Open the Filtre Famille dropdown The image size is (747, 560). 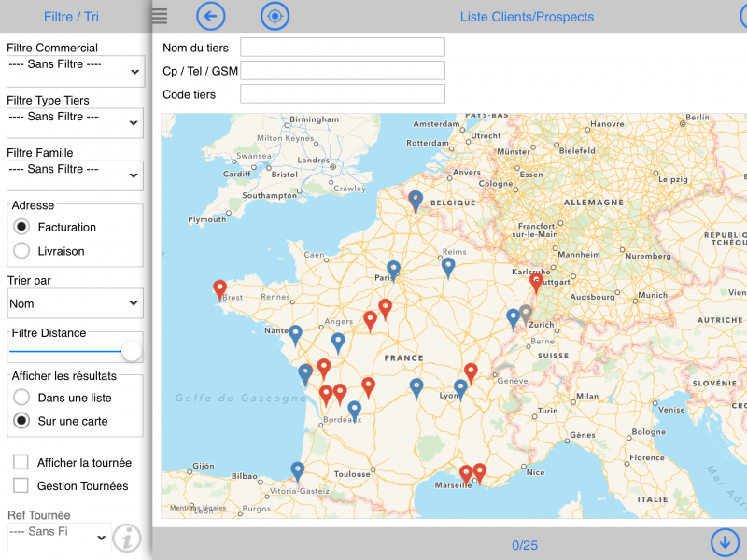(x=76, y=175)
